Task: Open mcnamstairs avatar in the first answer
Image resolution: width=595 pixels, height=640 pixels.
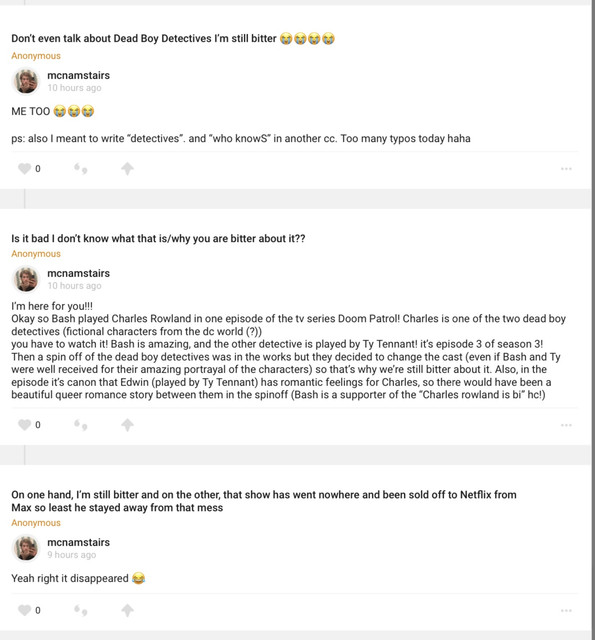Action: [26, 81]
